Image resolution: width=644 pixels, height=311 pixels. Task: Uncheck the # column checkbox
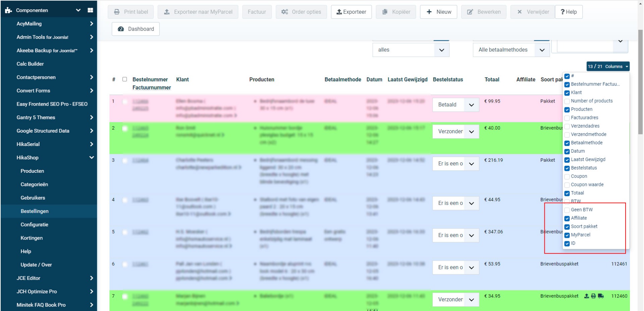[567, 76]
